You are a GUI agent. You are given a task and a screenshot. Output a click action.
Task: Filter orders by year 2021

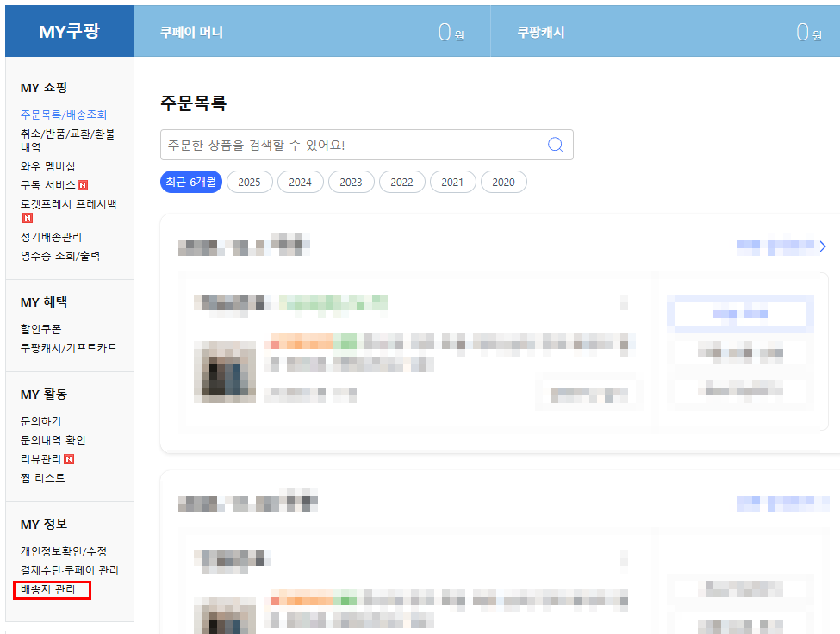(452, 182)
